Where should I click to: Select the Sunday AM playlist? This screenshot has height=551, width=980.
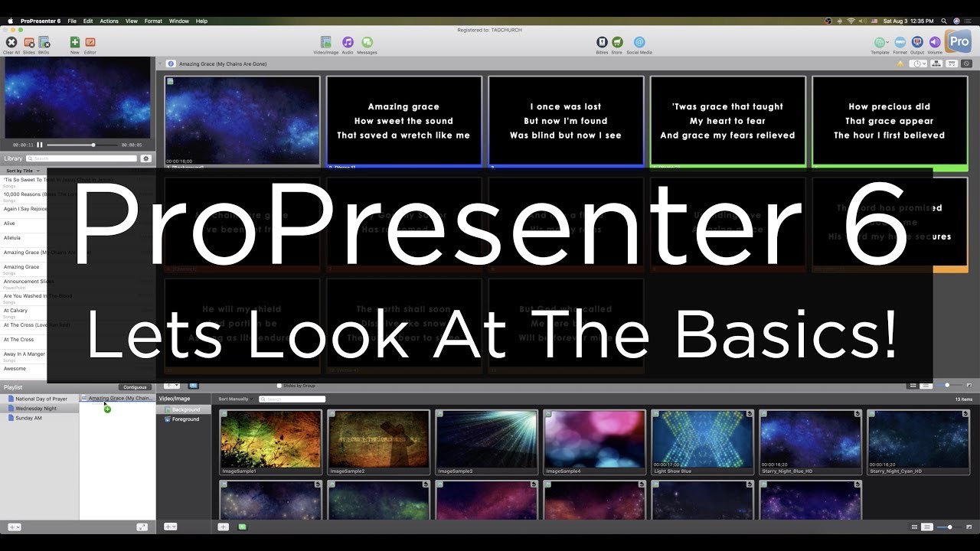[x=40, y=418]
